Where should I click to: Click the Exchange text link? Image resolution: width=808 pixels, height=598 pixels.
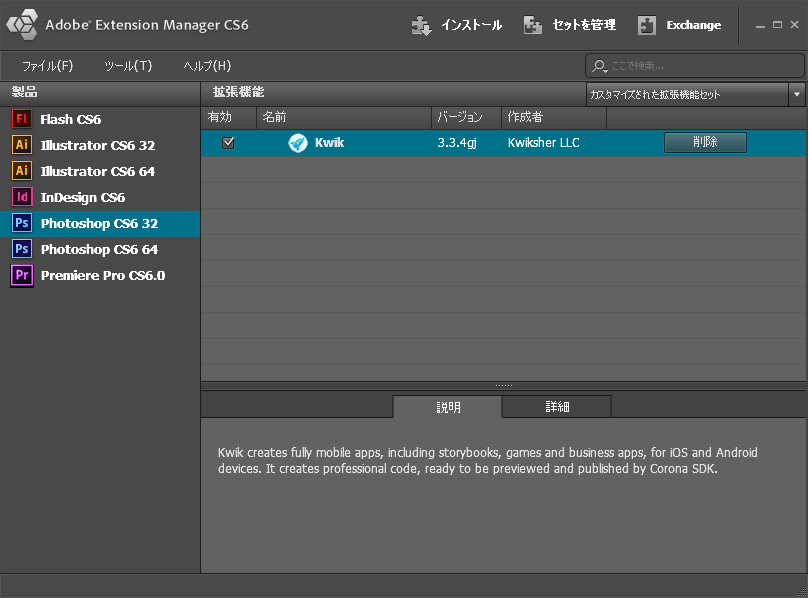694,25
